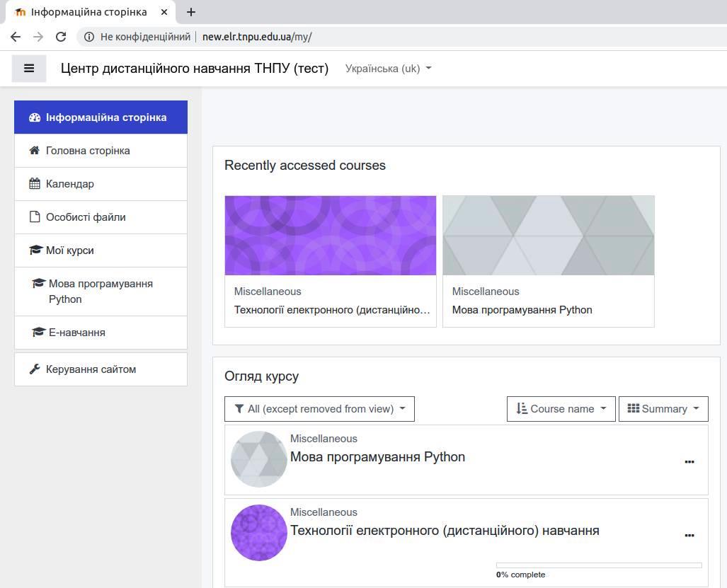Open the Мова програмування Python course link
Screen dimensions: 727x588
377,456
